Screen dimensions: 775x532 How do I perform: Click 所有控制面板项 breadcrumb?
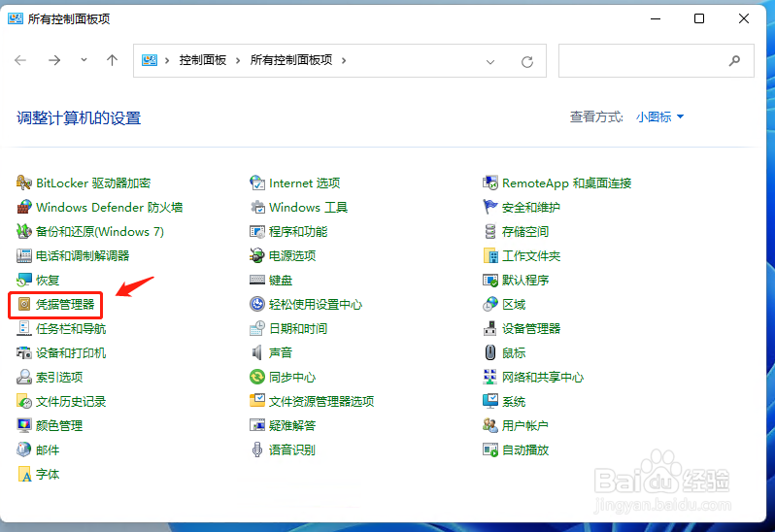click(291, 60)
